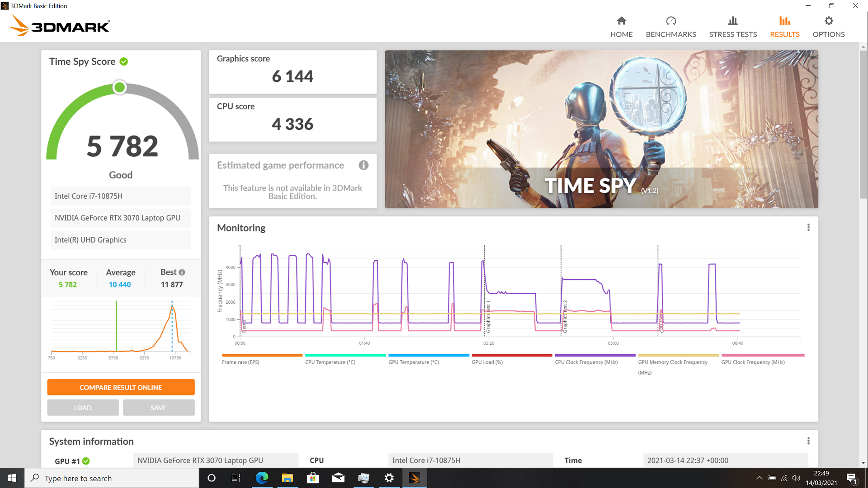Open Microsoft Store from the taskbar

pos(312,478)
